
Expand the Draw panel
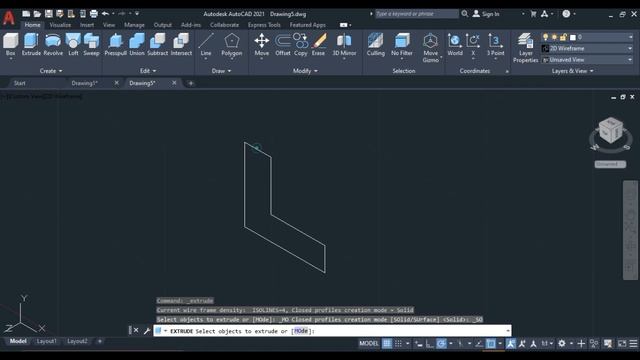221,71
